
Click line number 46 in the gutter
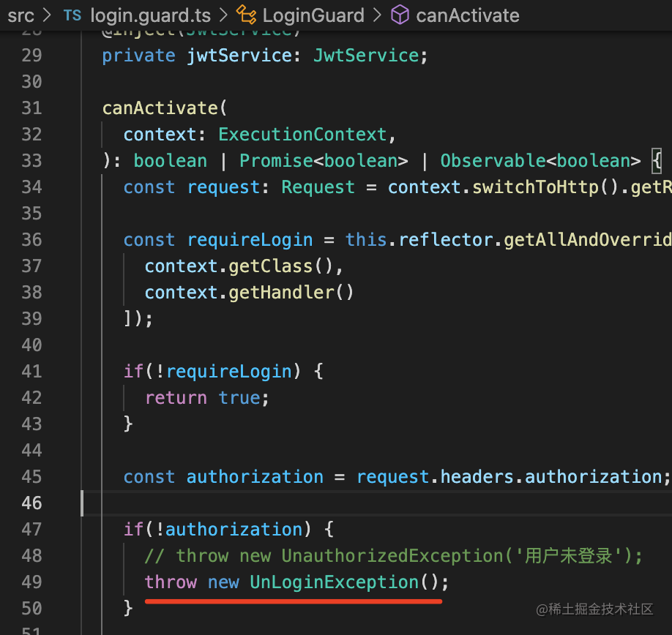[31, 503]
